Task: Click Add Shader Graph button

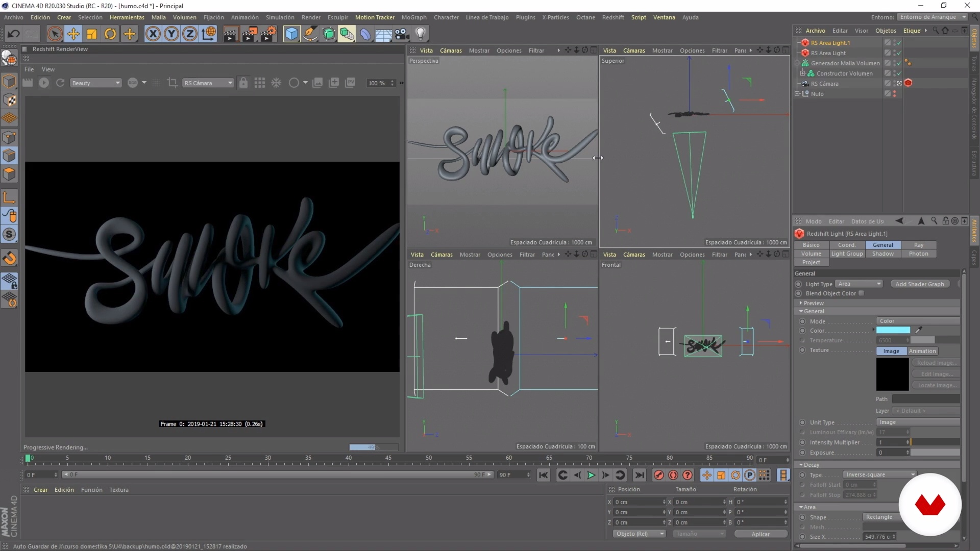Action: click(x=920, y=284)
